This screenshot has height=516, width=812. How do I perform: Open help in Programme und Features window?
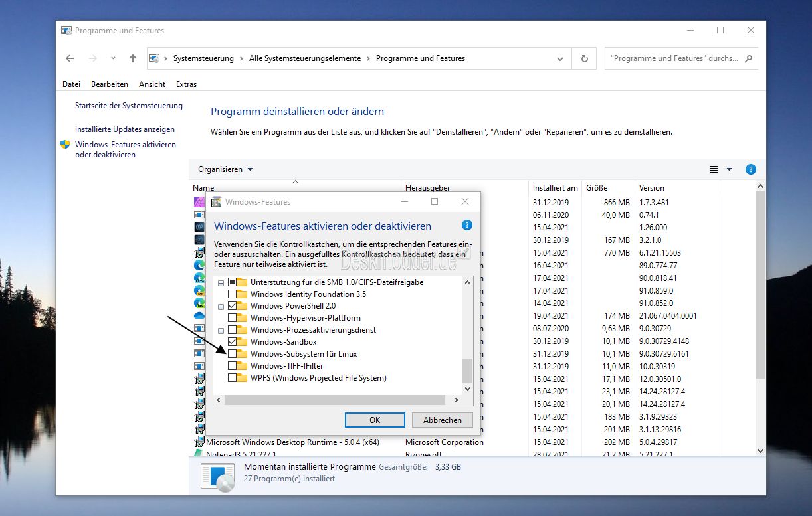(x=751, y=169)
